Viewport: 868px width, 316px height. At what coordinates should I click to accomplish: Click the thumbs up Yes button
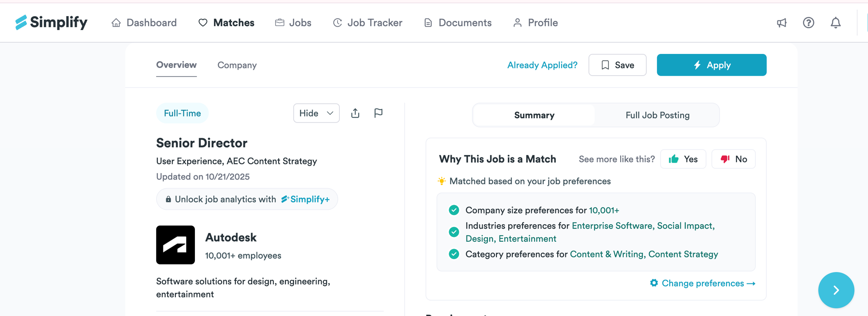[x=683, y=159]
